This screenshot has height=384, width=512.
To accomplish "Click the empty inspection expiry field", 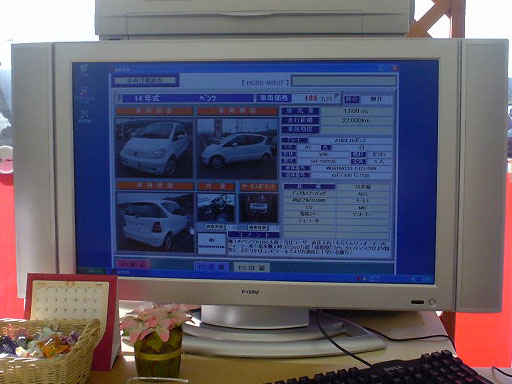I will click(356, 130).
